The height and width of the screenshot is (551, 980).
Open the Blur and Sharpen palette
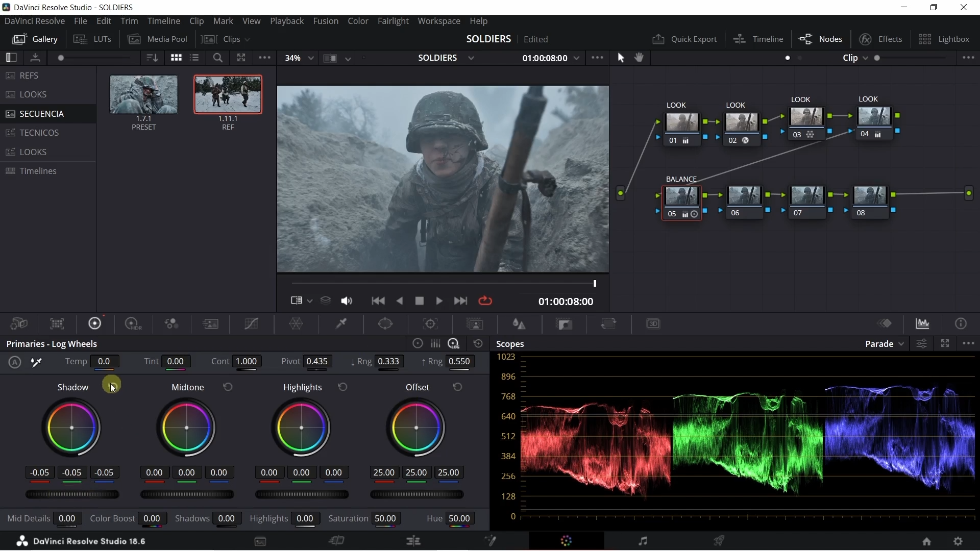tap(519, 324)
